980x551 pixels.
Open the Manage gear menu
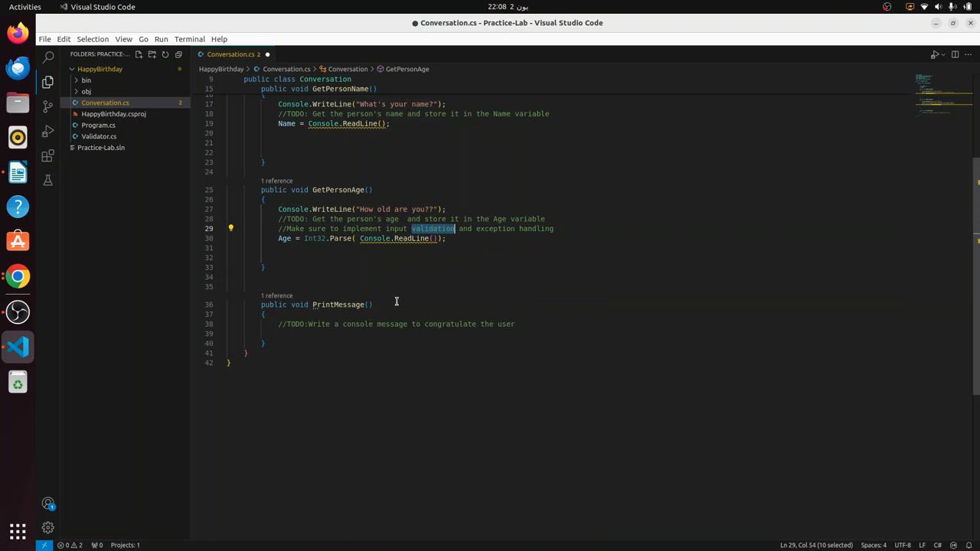[x=47, y=527]
